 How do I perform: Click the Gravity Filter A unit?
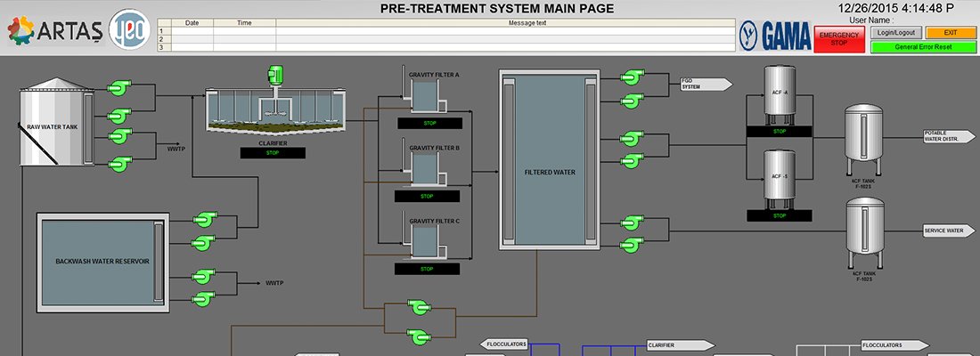426,96
